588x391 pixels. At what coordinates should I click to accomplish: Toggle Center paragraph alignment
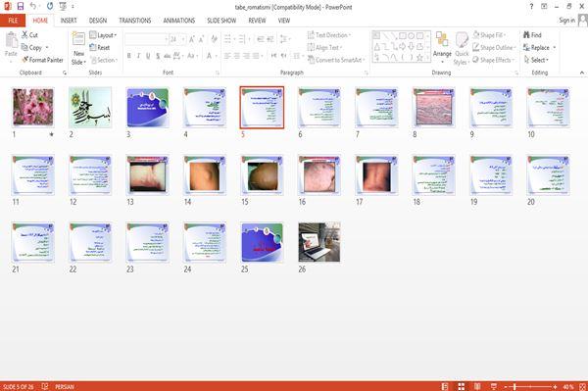(x=236, y=56)
